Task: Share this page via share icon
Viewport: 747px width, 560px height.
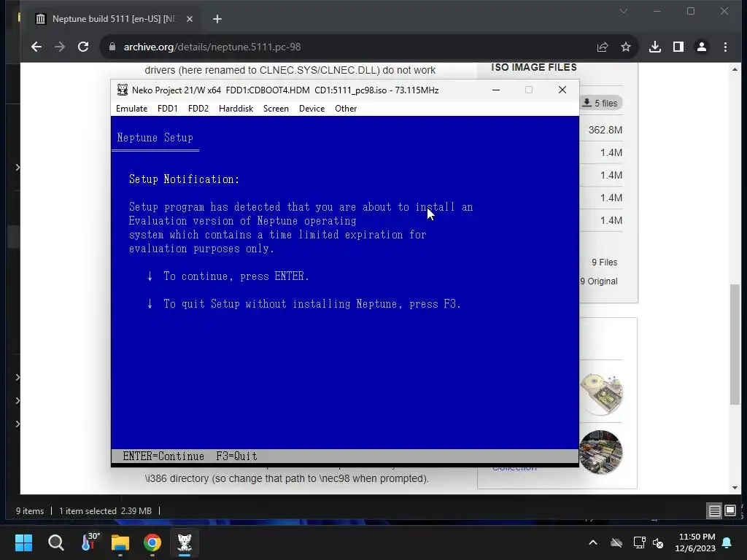Action: pos(603,47)
